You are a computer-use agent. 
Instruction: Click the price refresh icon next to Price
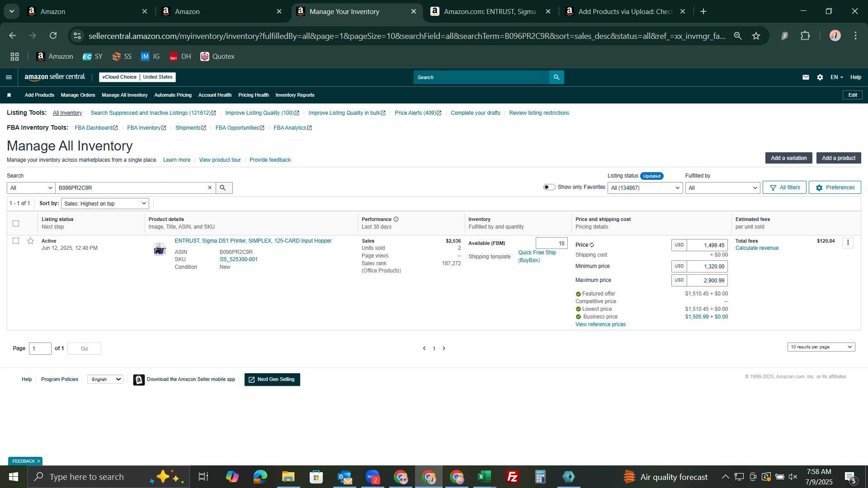click(x=592, y=245)
